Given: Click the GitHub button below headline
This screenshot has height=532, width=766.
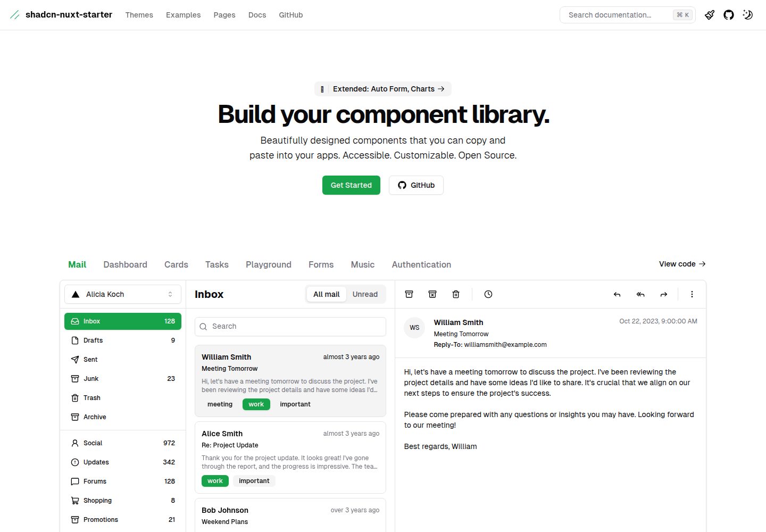Looking at the screenshot, I should (416, 185).
